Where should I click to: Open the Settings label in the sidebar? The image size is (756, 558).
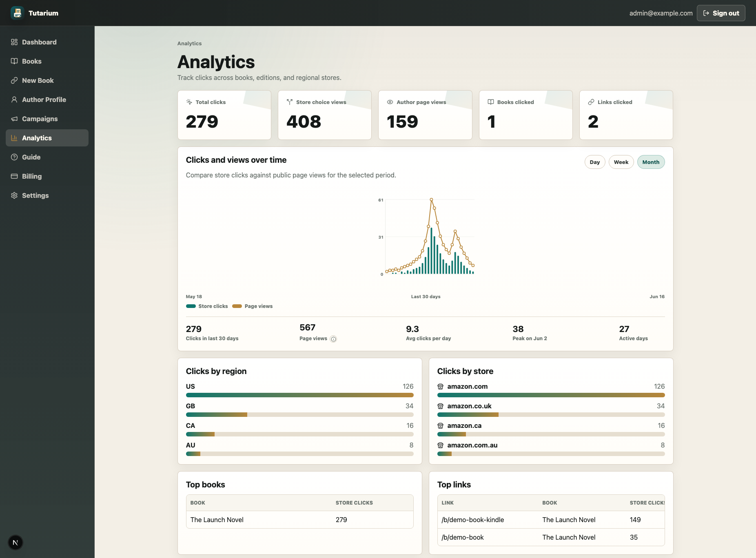pyautogui.click(x=35, y=195)
